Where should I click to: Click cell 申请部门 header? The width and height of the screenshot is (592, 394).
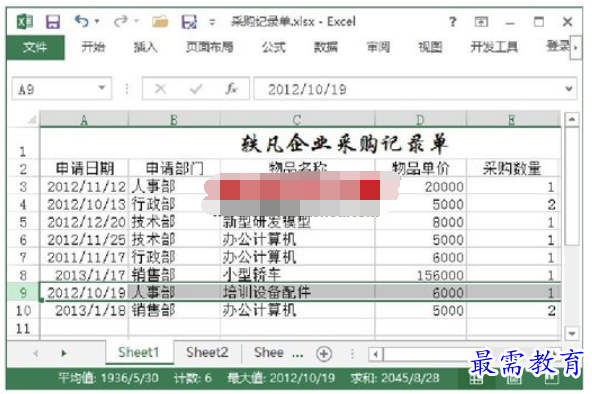174,168
